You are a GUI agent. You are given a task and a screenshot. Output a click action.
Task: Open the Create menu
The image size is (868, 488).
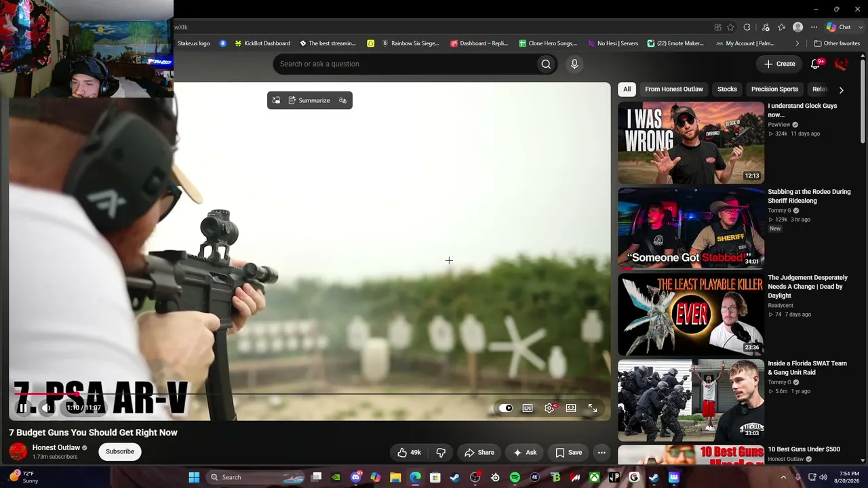tap(779, 64)
